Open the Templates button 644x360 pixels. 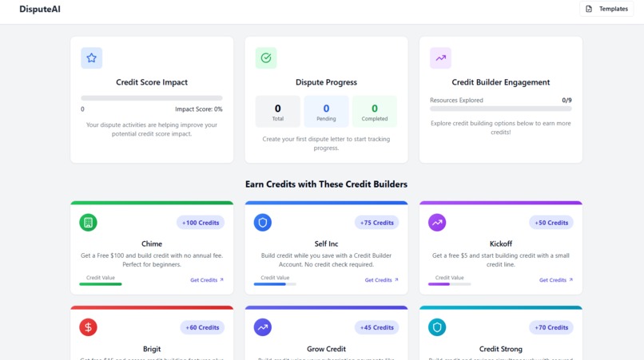click(606, 9)
